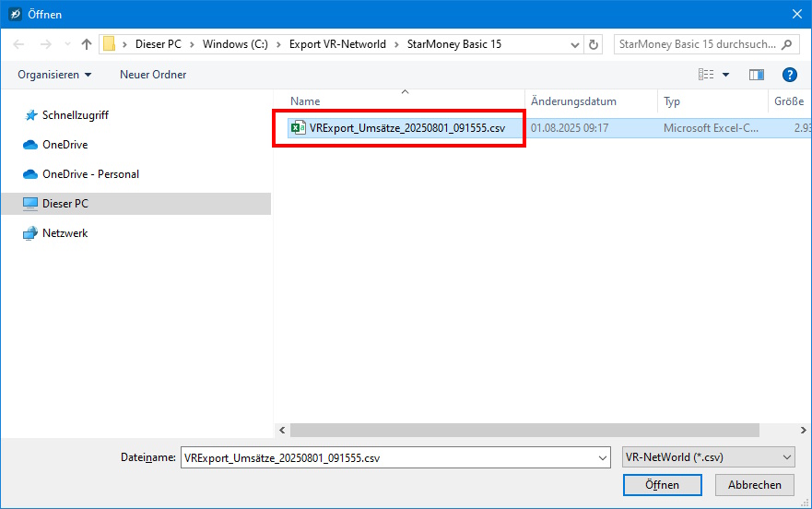Expand chevron after Dieser PC breadcrumb
The height and width of the screenshot is (509, 812).
pos(192,44)
